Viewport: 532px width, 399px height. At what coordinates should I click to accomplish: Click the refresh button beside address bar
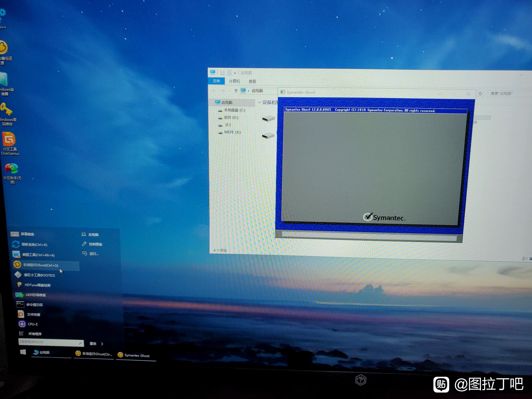pyautogui.click(x=480, y=94)
